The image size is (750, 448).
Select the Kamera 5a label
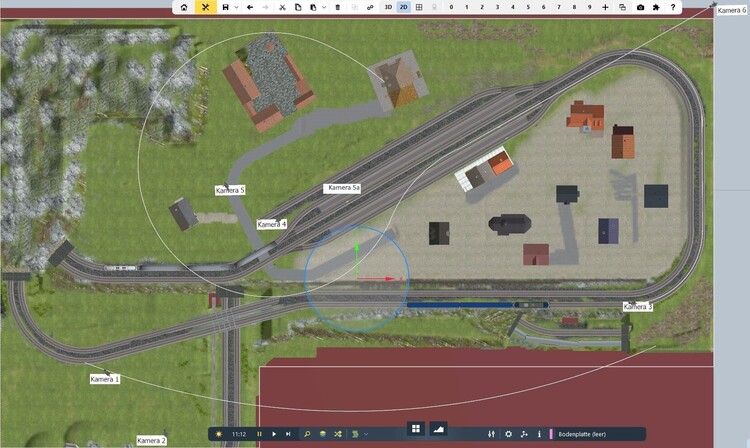tap(342, 188)
